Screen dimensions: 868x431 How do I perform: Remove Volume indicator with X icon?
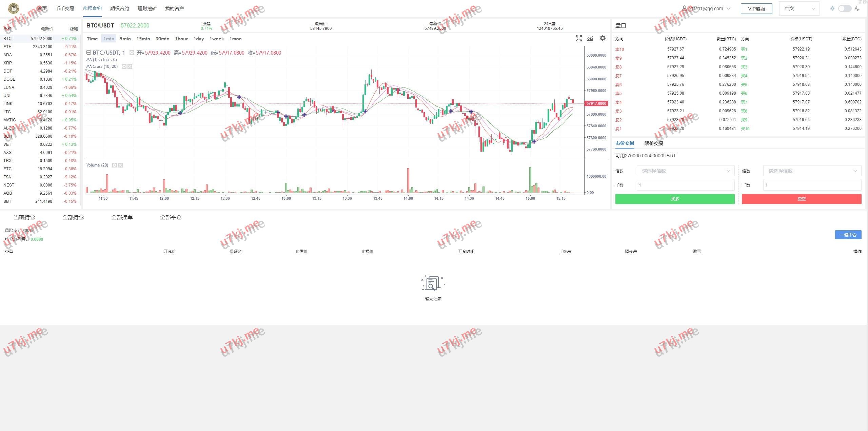point(120,165)
